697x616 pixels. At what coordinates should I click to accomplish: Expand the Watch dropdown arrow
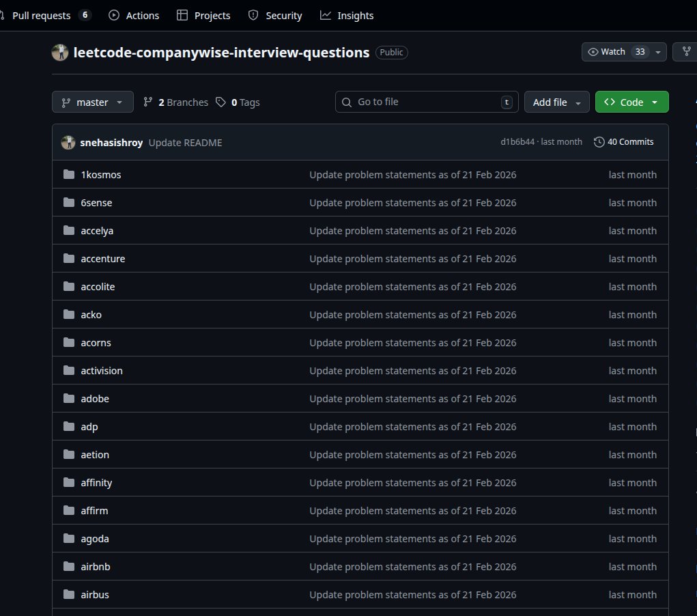point(658,52)
